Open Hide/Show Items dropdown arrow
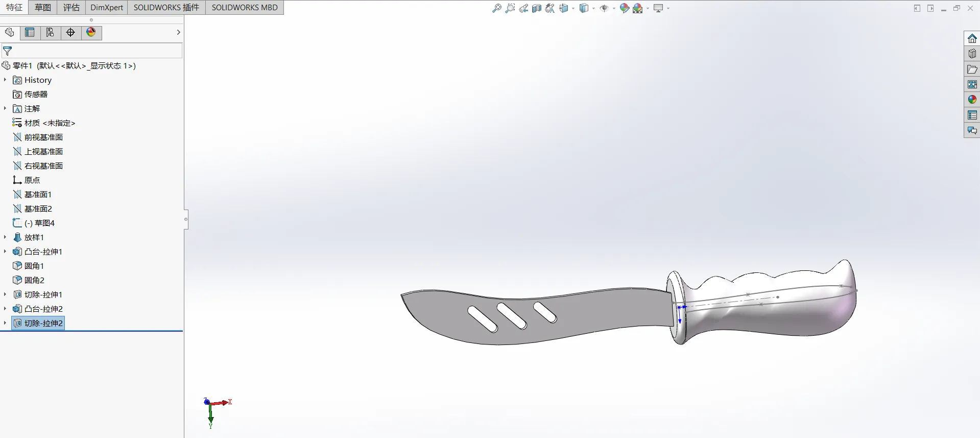Image resolution: width=980 pixels, height=438 pixels. pos(613,8)
